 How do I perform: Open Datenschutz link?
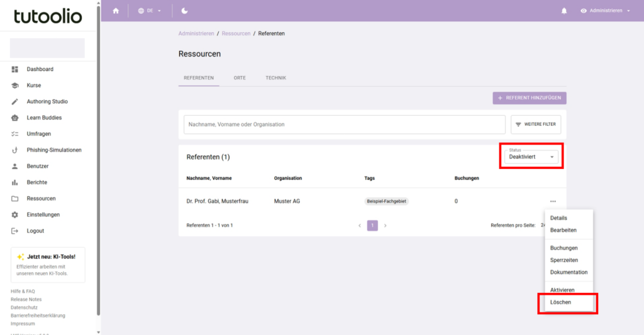[x=24, y=307]
